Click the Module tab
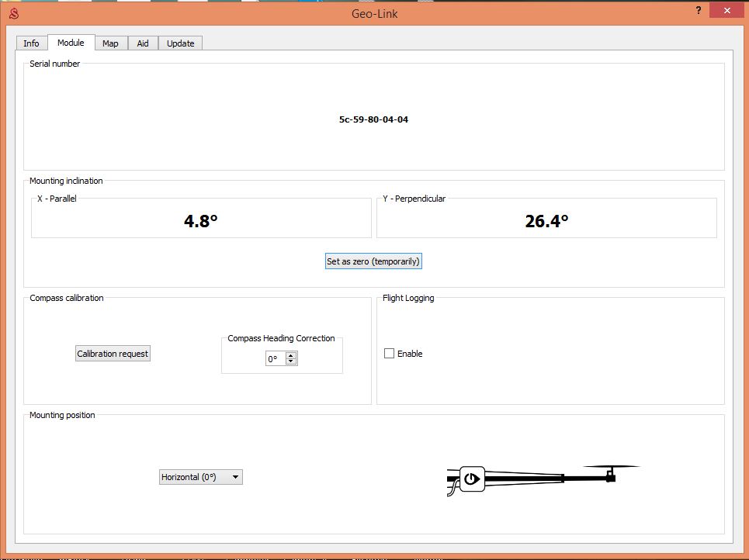Image resolution: width=749 pixels, height=560 pixels. click(71, 43)
